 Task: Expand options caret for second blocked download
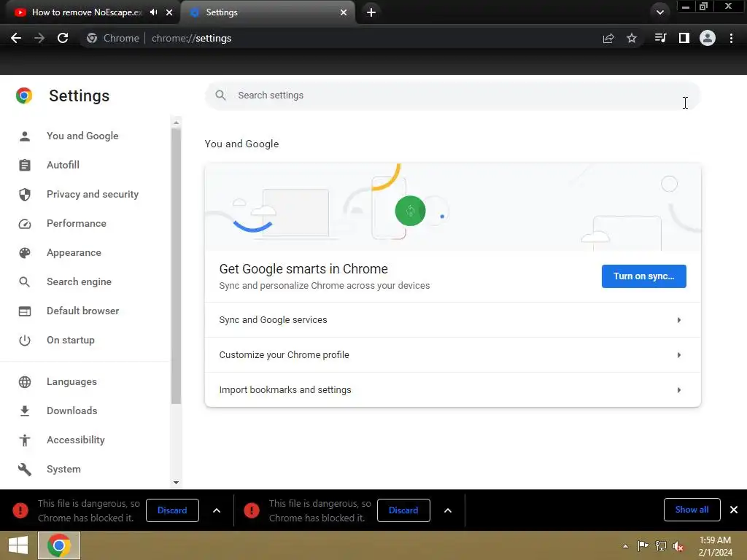pos(448,510)
